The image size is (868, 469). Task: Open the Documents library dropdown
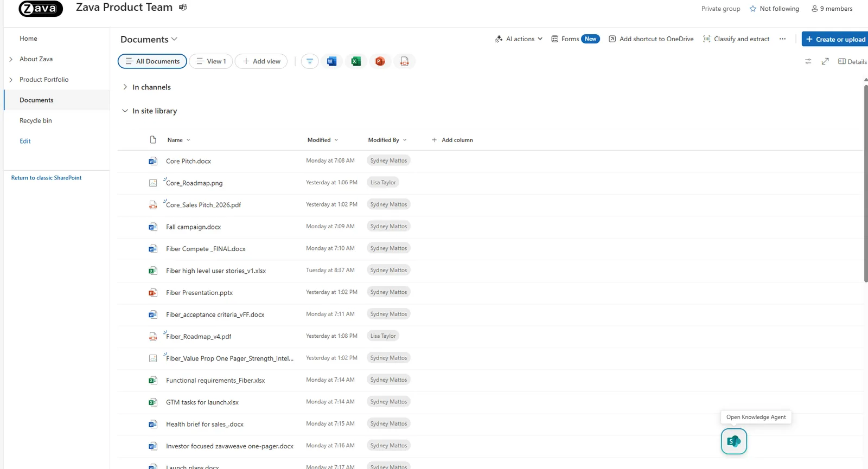click(x=149, y=40)
